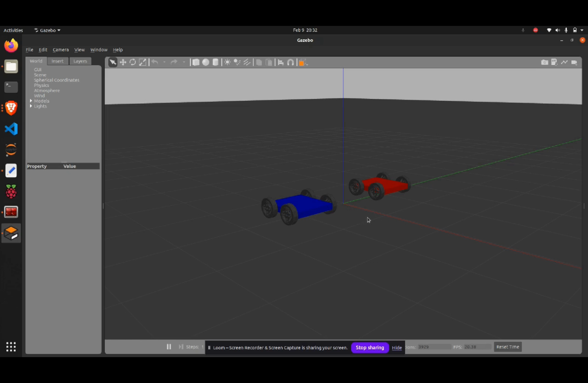
Task: Open Files from the dock
Action: coord(11,66)
